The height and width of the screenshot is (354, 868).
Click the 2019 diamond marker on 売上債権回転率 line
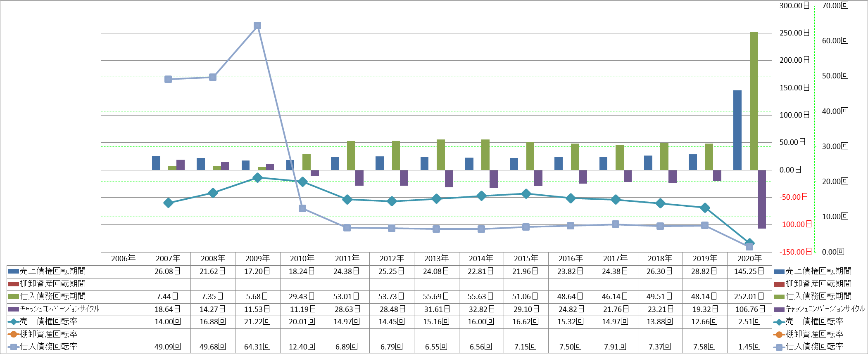click(x=705, y=208)
